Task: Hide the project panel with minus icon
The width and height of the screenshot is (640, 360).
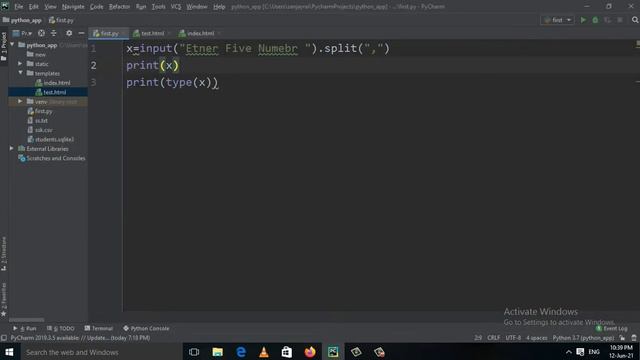Action: [x=81, y=33]
